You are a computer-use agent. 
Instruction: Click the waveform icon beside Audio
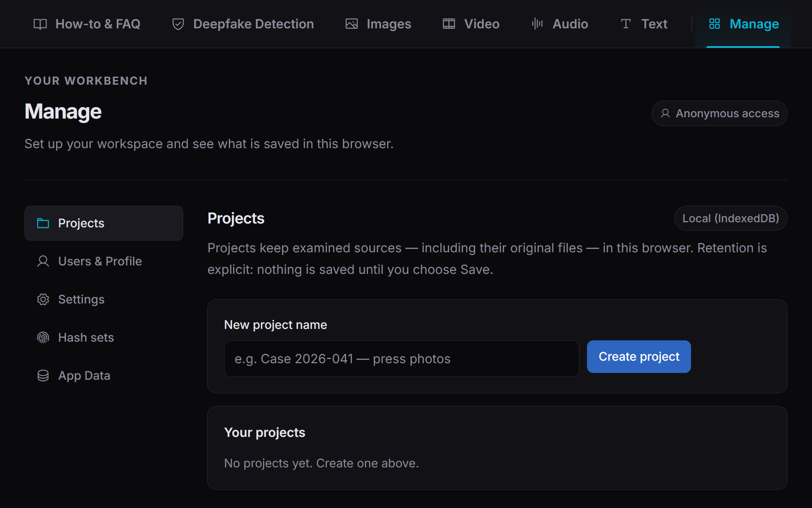[537, 24]
